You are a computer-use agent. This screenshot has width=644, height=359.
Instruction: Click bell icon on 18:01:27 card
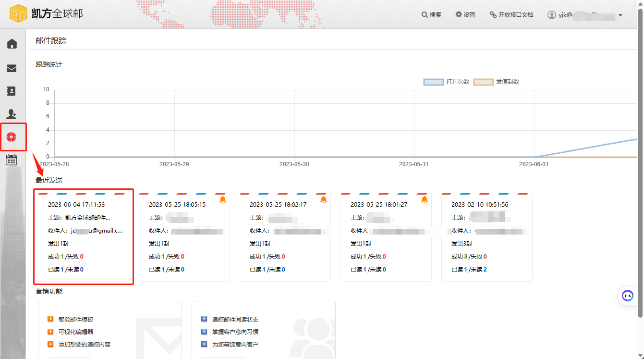(x=425, y=199)
